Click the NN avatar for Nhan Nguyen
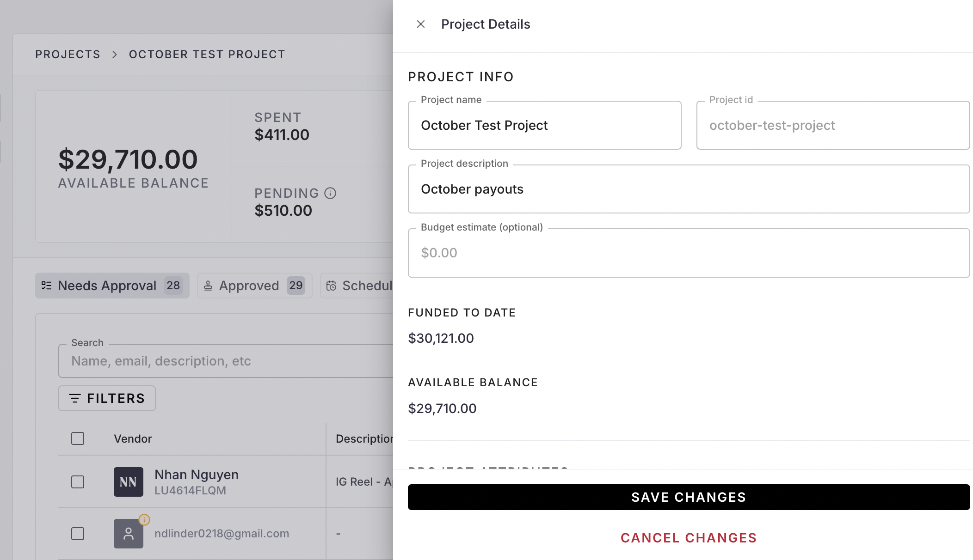This screenshot has width=973, height=560. (128, 482)
